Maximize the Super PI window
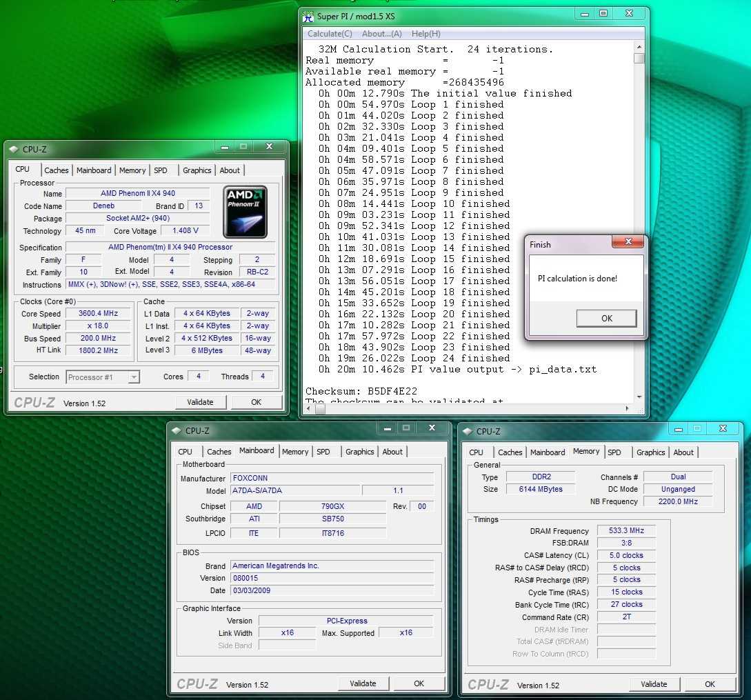The image size is (751, 700). click(603, 14)
